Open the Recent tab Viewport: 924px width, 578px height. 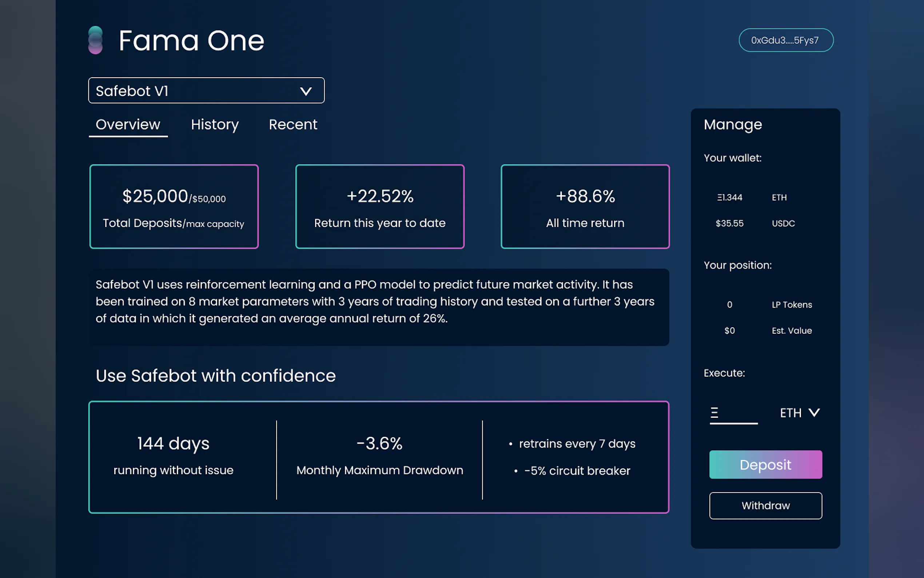(x=292, y=124)
